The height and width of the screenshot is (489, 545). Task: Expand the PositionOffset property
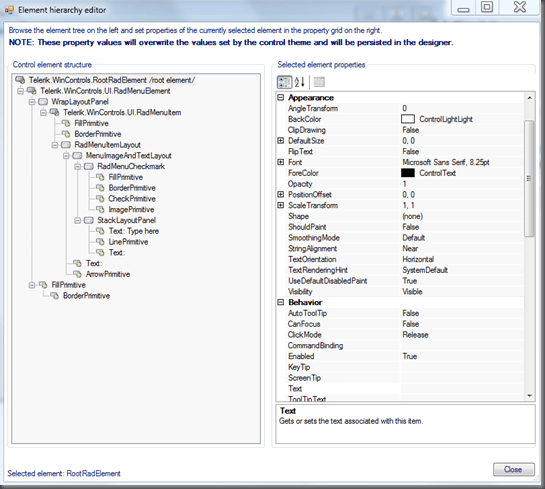pos(281,194)
